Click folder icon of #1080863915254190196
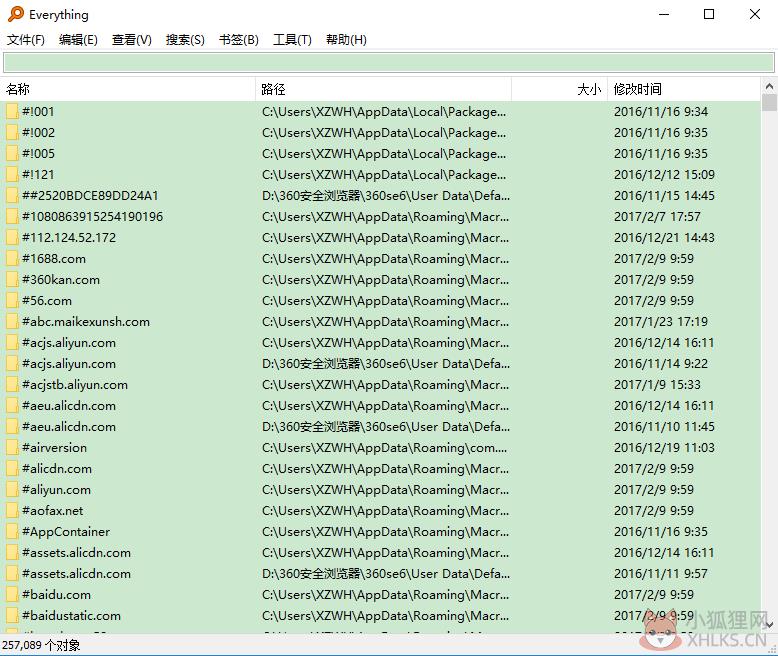 pyautogui.click(x=12, y=216)
